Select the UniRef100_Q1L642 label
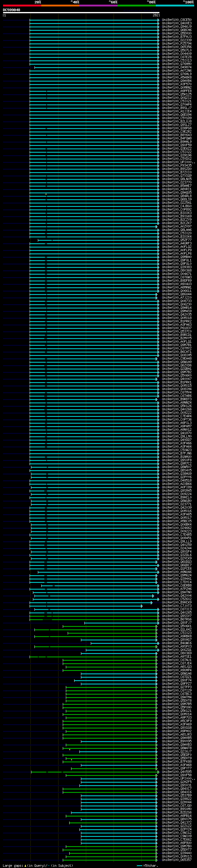This screenshot has width=197, height=868. [177, 629]
